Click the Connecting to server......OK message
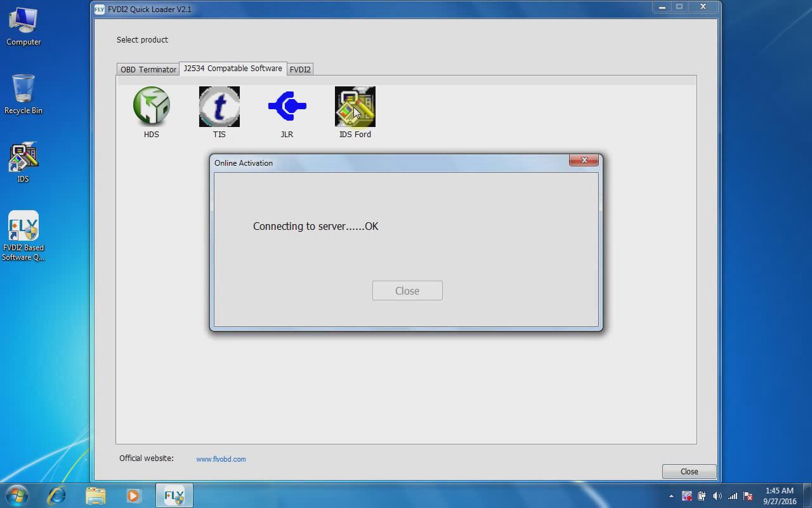The image size is (812, 508). pos(315,226)
